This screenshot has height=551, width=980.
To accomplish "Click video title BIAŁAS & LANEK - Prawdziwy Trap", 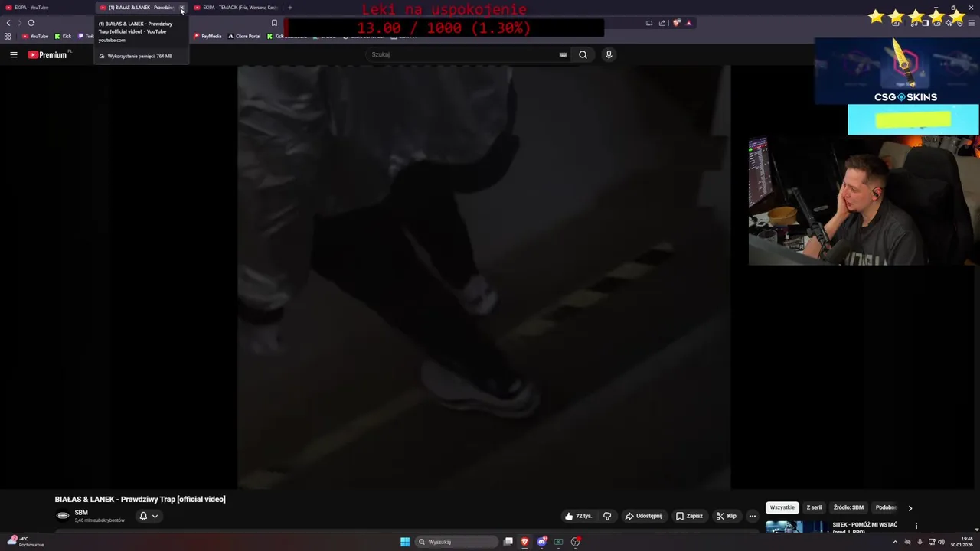I will point(140,499).
